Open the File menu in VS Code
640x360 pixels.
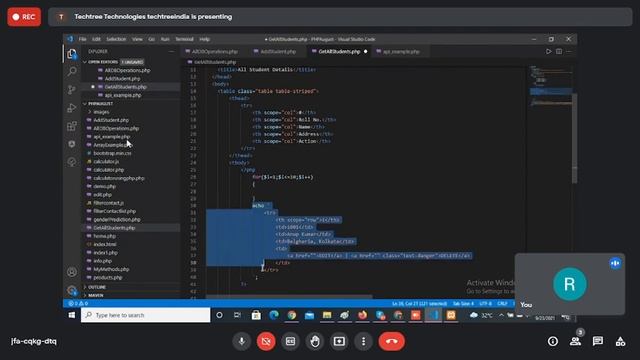pyautogui.click(x=82, y=39)
